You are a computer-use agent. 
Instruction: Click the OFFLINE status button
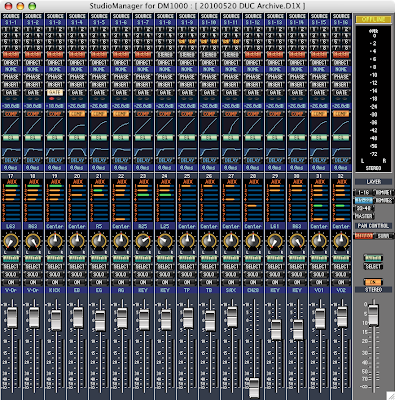point(373,19)
